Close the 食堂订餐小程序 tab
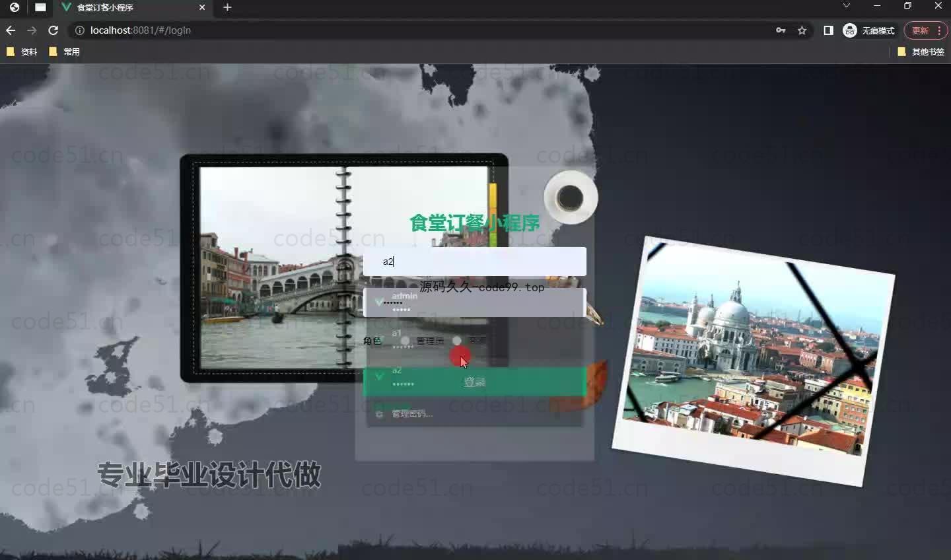Image resolution: width=951 pixels, height=560 pixels. coord(202,7)
